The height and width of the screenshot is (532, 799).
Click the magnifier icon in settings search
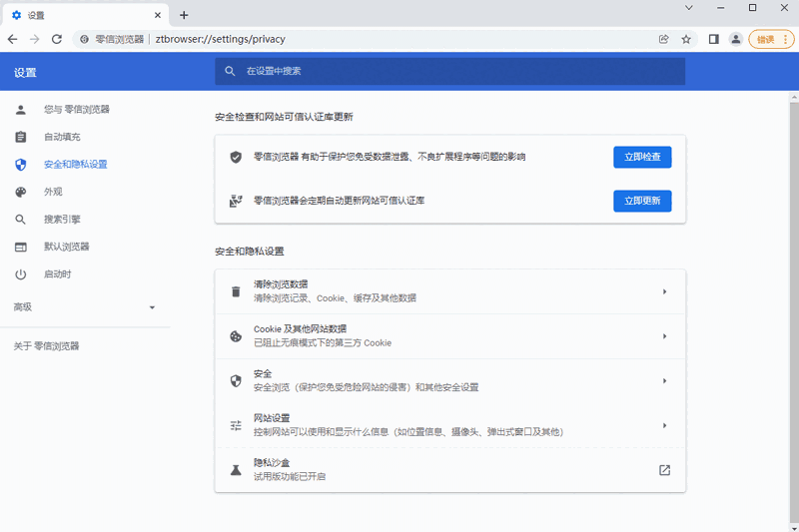pos(230,71)
